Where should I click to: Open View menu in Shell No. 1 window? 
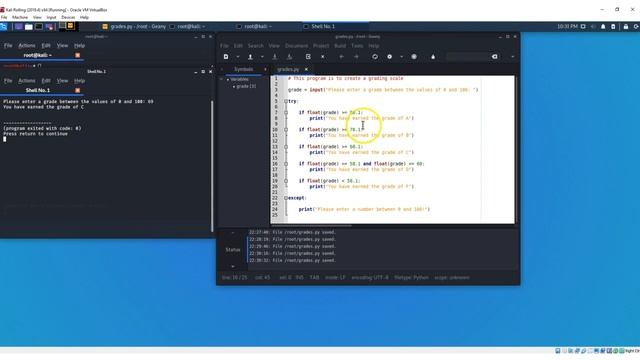coord(62,81)
